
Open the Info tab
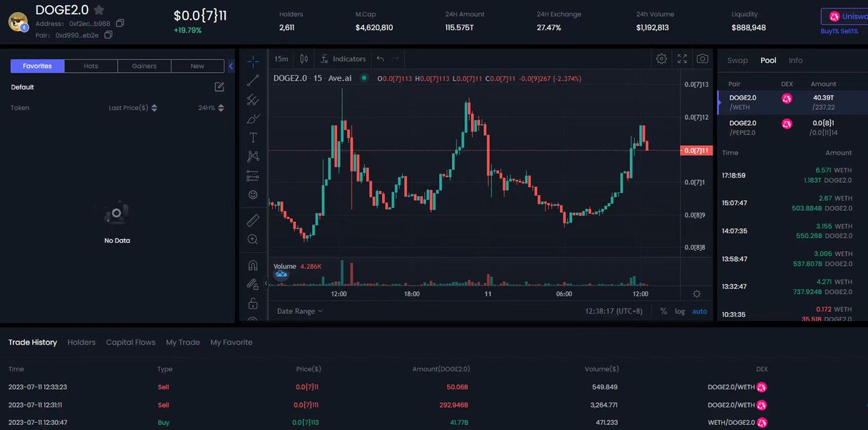click(796, 61)
